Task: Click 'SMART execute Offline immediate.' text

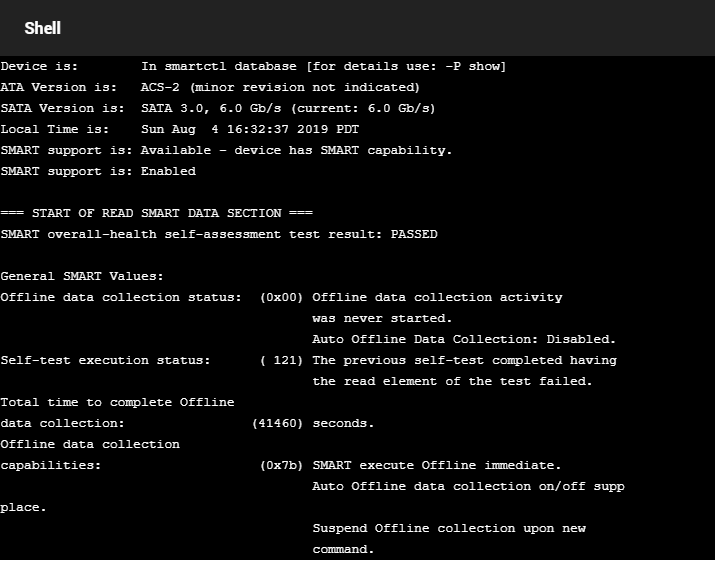Action: point(437,465)
